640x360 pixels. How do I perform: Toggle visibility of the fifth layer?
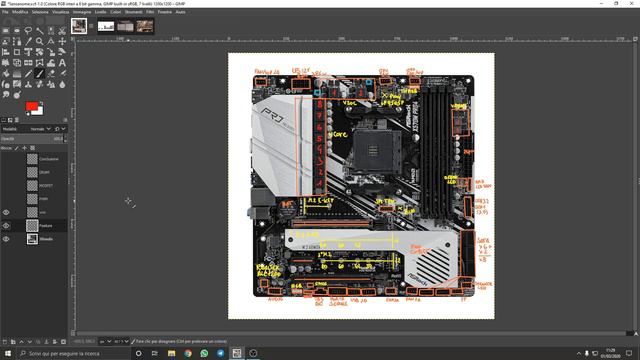click(x=6, y=212)
